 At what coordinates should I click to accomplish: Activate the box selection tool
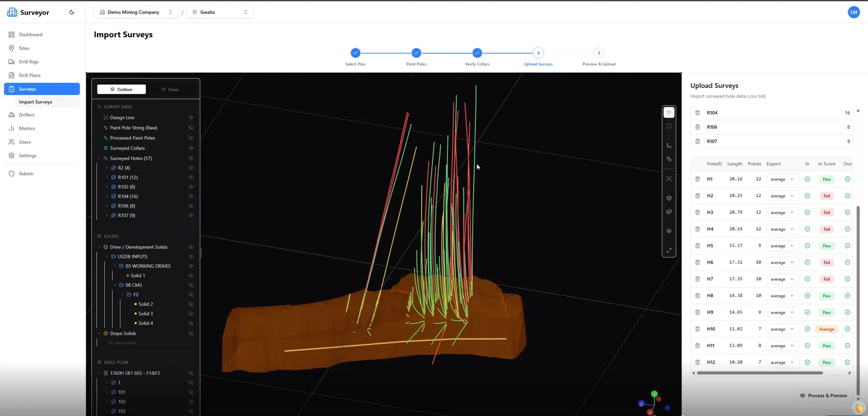(x=669, y=126)
